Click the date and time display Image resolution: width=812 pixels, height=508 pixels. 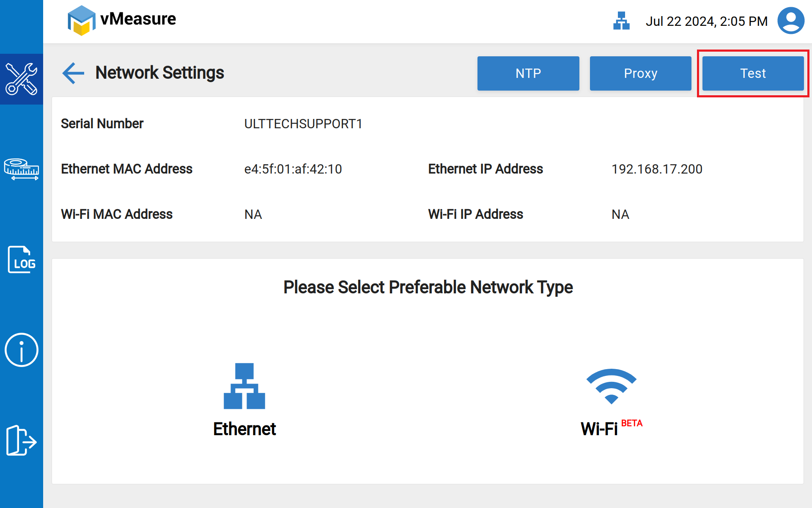(x=706, y=21)
